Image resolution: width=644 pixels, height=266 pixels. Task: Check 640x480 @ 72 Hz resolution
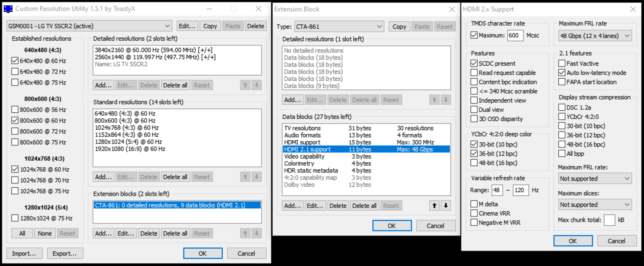[x=15, y=72]
